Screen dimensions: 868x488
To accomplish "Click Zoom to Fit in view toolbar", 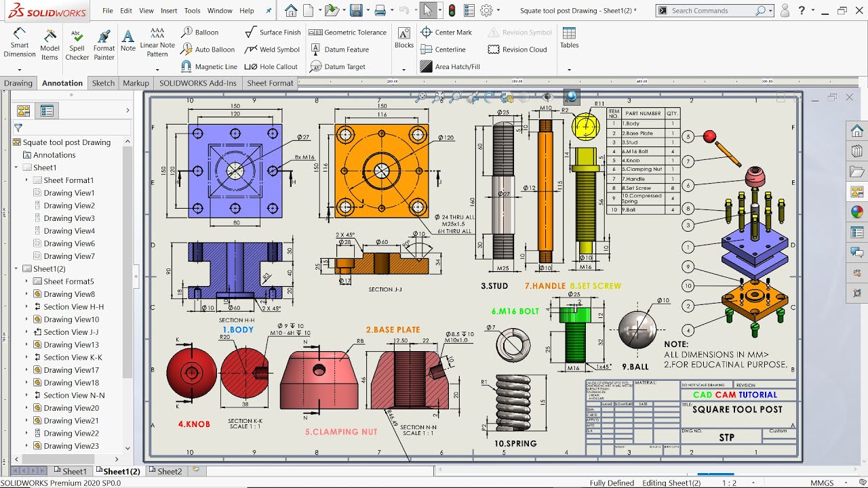I will coord(421,97).
